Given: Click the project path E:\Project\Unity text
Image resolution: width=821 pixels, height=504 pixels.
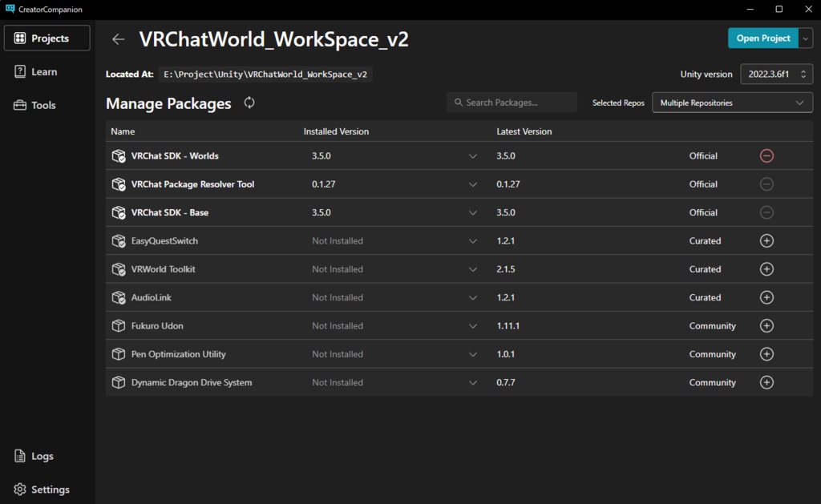Looking at the screenshot, I should [x=265, y=75].
